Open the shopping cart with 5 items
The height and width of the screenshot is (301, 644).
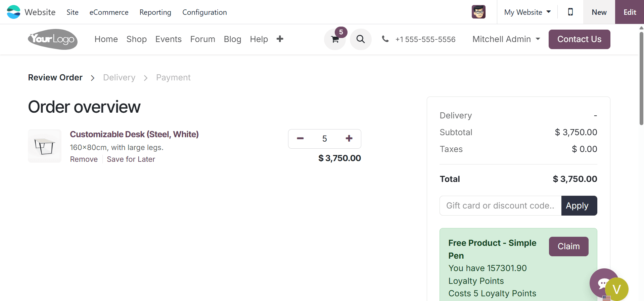pyautogui.click(x=334, y=39)
